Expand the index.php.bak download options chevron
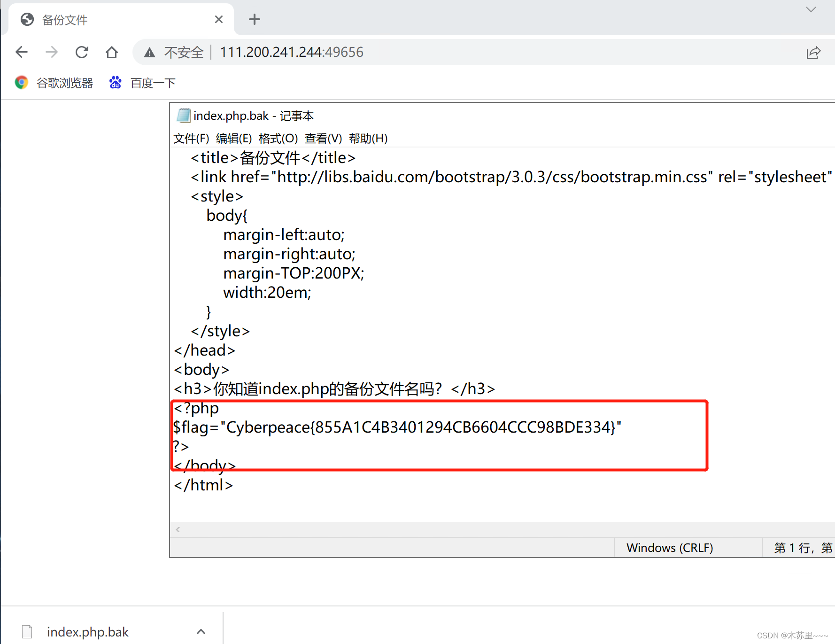Screen dimensions: 835x644 pyautogui.click(x=201, y=632)
